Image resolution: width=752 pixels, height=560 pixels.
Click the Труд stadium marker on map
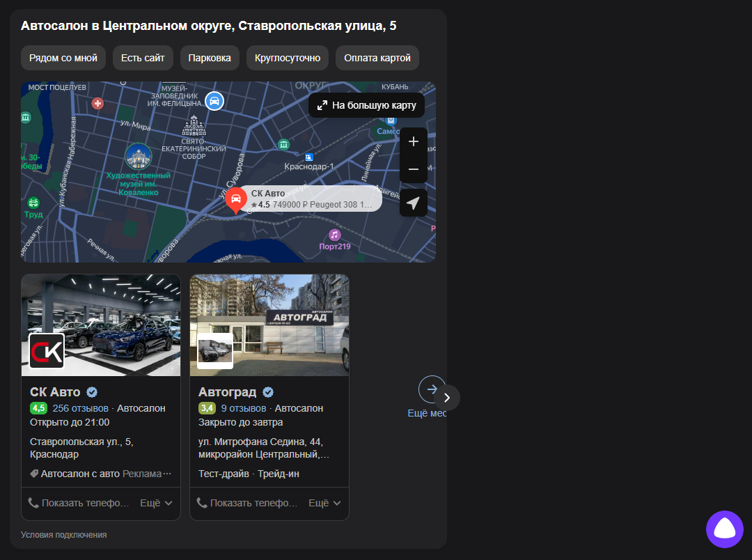pyautogui.click(x=33, y=203)
